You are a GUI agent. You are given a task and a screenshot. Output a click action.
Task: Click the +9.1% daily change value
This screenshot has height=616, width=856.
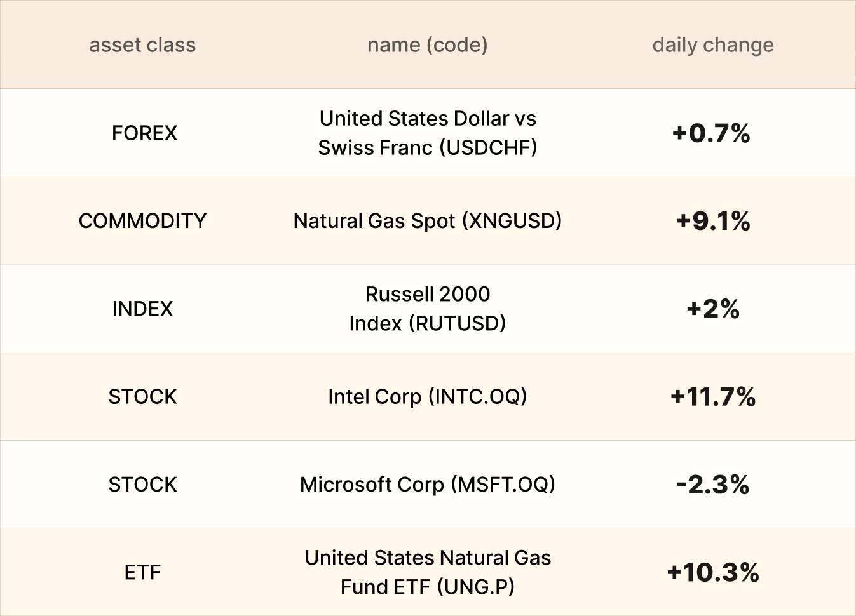coord(712,221)
